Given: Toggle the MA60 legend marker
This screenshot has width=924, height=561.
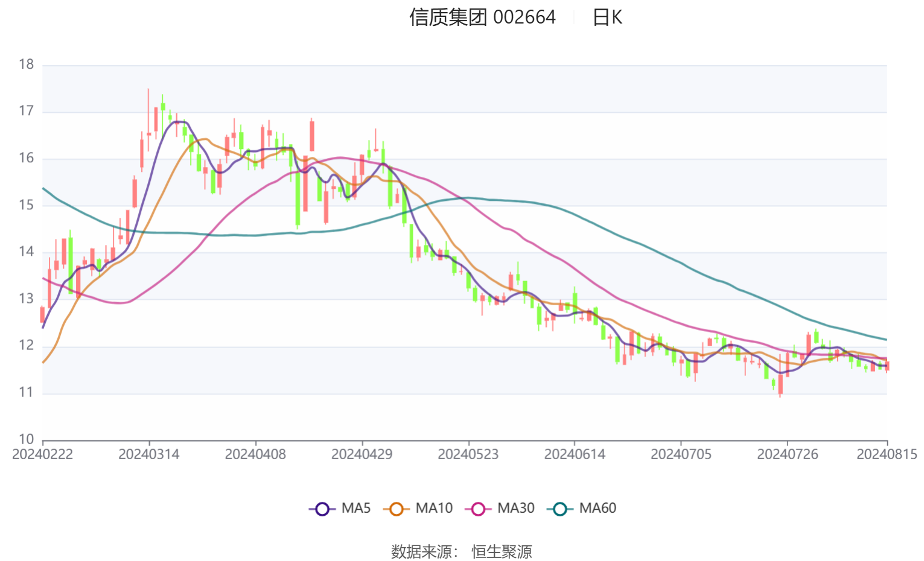Looking at the screenshot, I should click(x=559, y=509).
